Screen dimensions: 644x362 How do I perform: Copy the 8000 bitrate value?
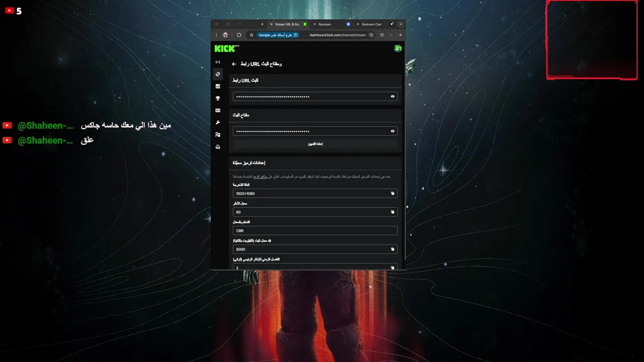(x=392, y=249)
